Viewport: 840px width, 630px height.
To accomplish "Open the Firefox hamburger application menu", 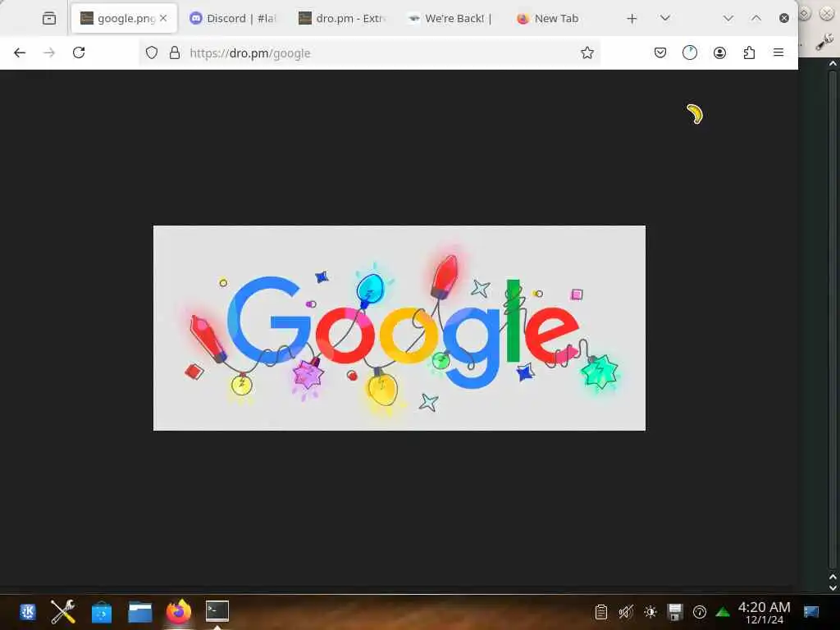I will (x=778, y=52).
